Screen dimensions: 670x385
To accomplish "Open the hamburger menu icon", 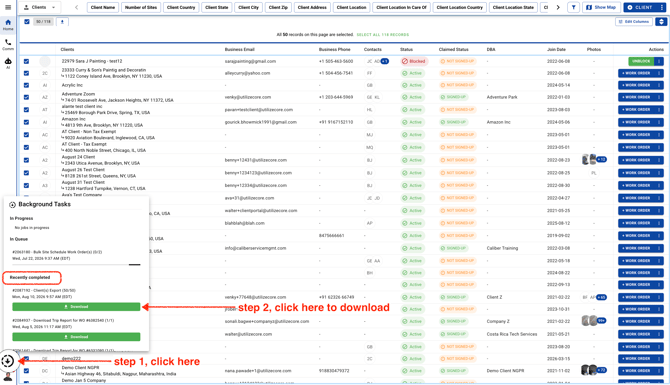I will (x=8, y=7).
